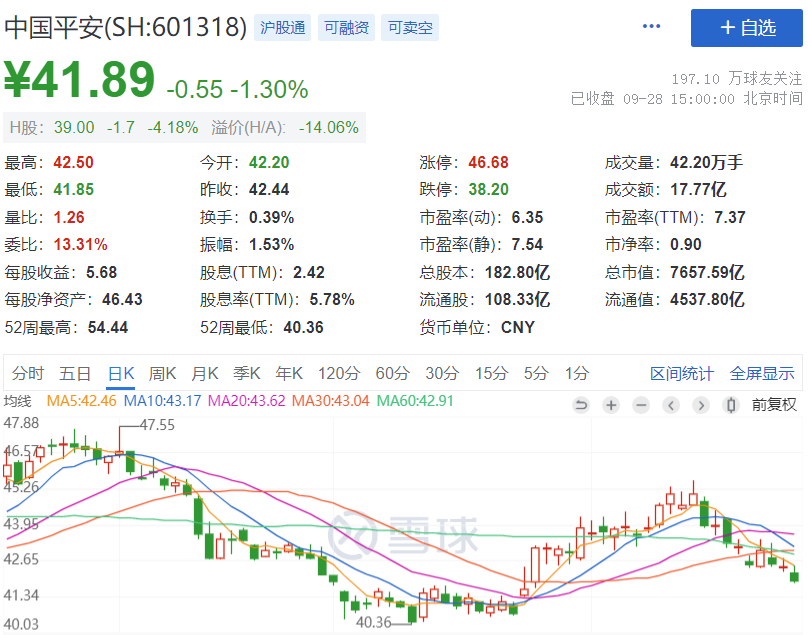Click the current price ¥41.89
Image resolution: width=808 pixels, height=635 pixels.
[x=79, y=79]
